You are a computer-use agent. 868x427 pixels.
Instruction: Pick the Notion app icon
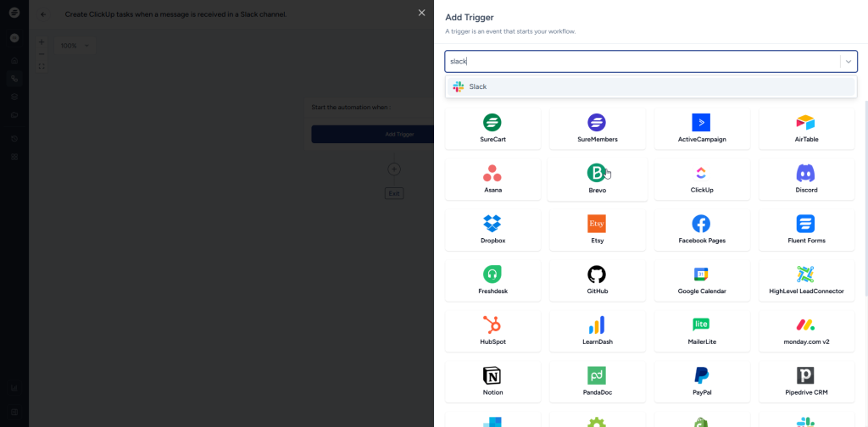point(492,375)
